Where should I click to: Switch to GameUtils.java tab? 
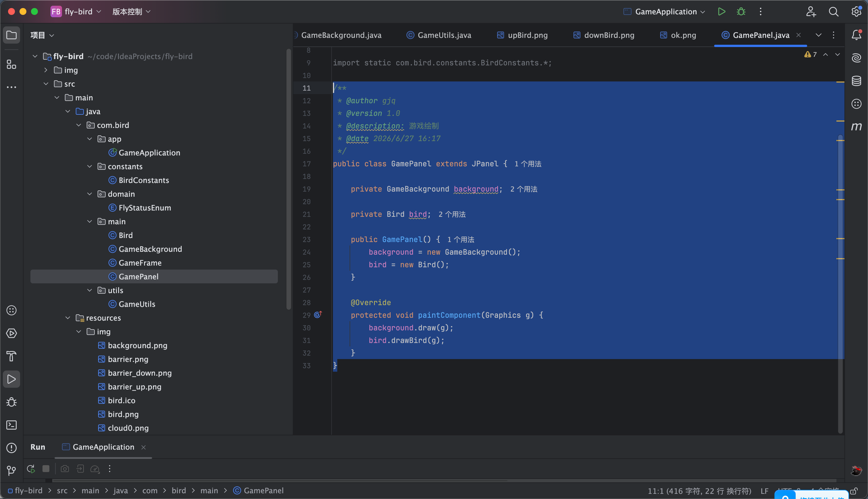tap(439, 35)
